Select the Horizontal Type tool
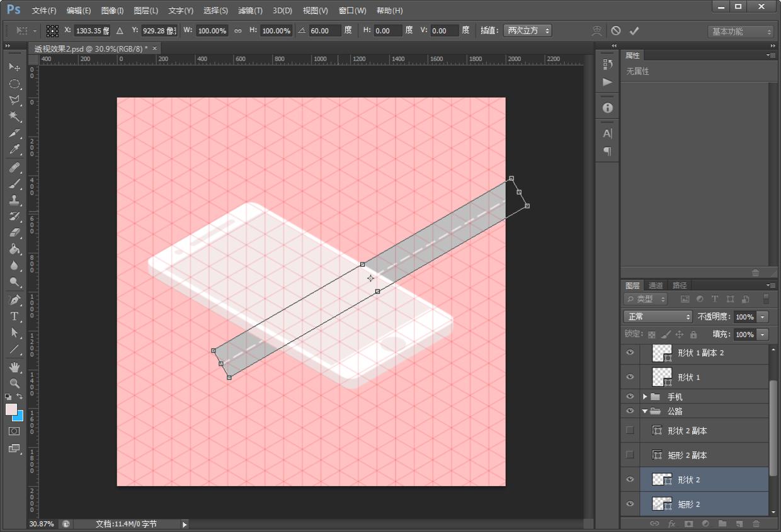Viewport: 781px width, 532px height. (x=14, y=316)
